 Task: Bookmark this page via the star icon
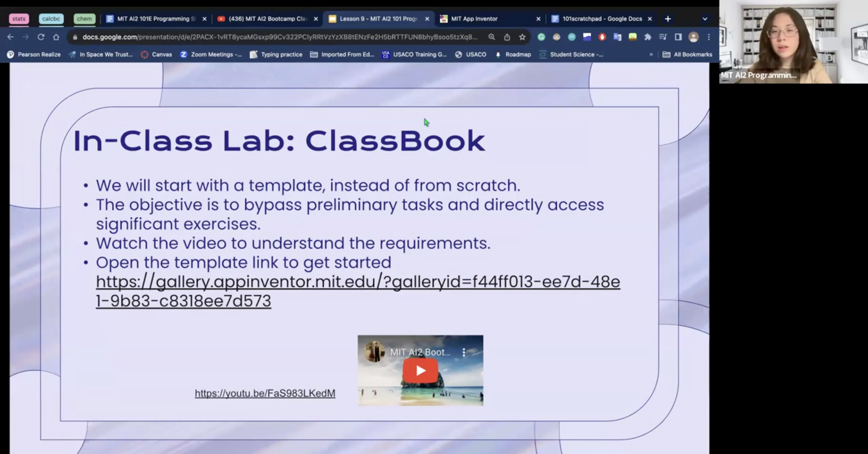(522, 37)
